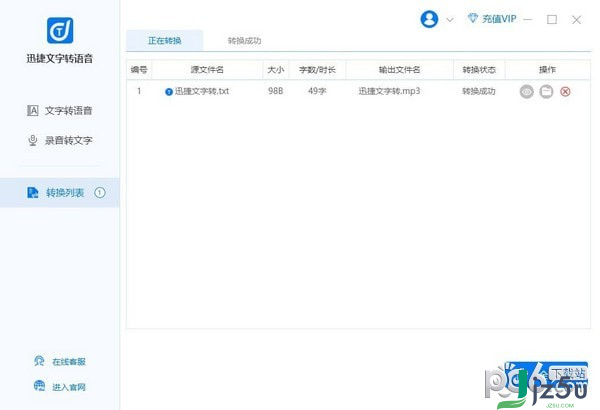Open 进入官网 website link
The width and height of the screenshot is (600, 410).
[60, 387]
